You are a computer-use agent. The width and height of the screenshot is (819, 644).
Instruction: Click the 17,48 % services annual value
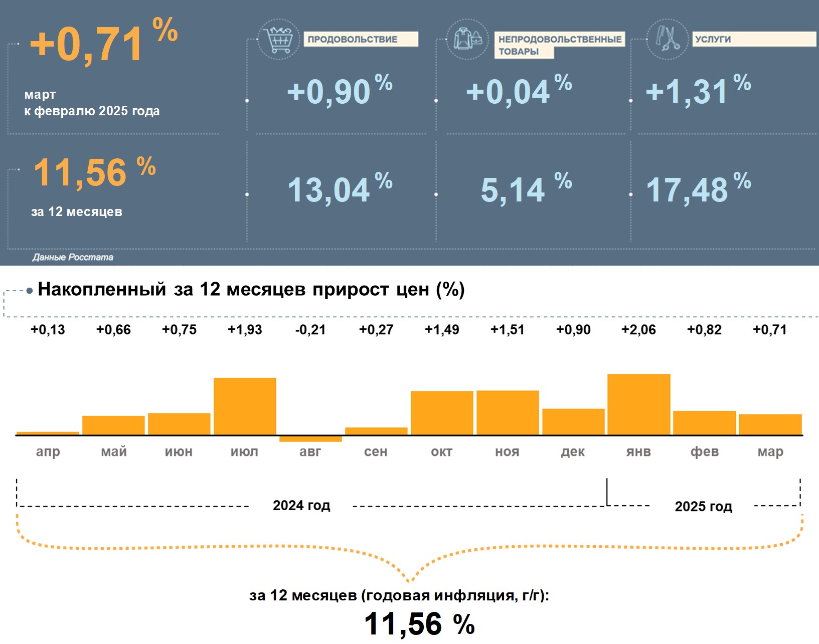click(x=698, y=188)
